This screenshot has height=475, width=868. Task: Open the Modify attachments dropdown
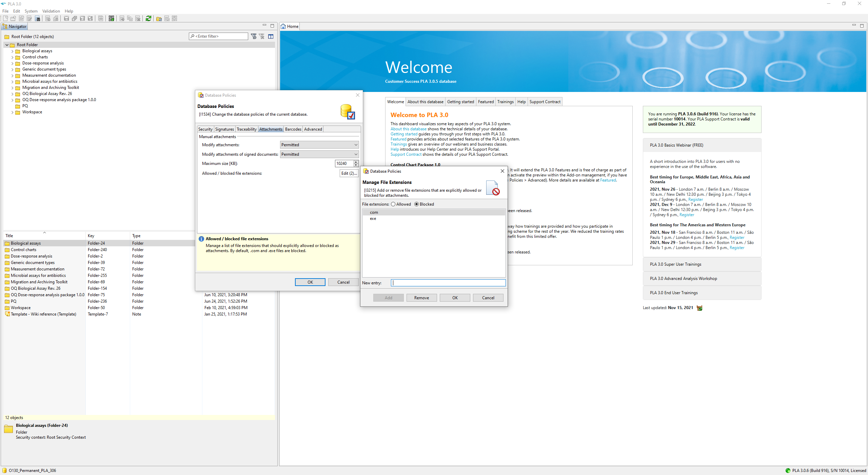tap(319, 145)
